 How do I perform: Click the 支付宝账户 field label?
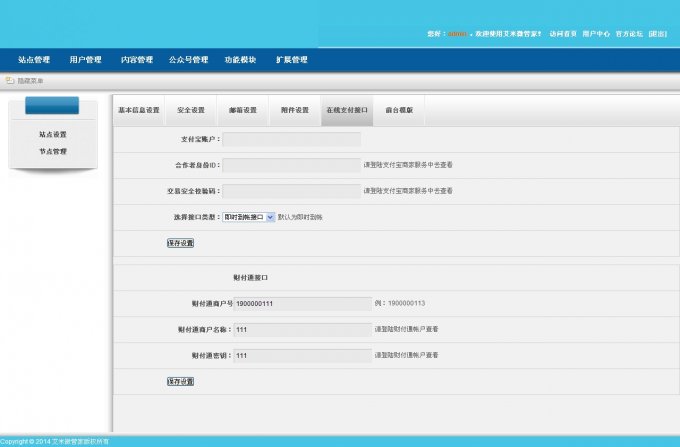click(200, 139)
